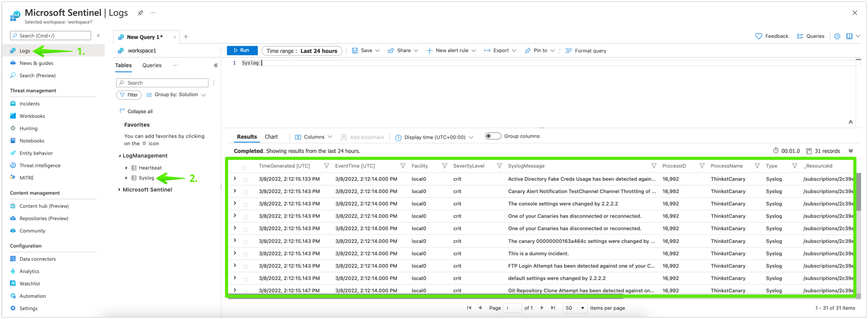Open the items per page dropdown
Viewport: 868px width, 319px height.
[575, 308]
